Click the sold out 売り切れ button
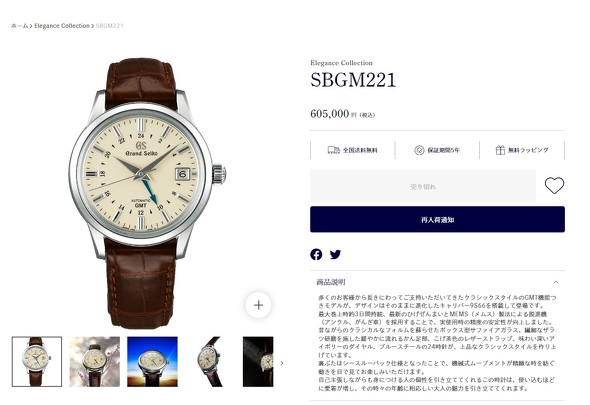The image size is (590, 405). point(423,186)
